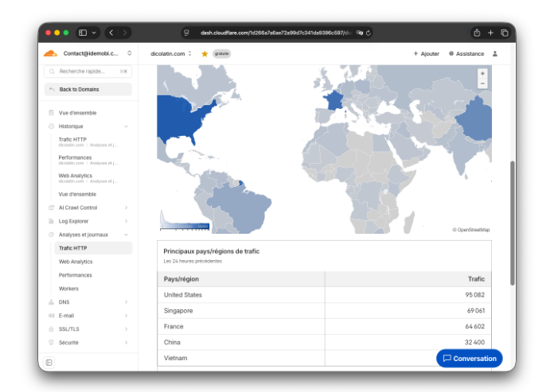Expand the Log Explorer chevron
Screen dimensions: 554x392
click(x=126, y=221)
